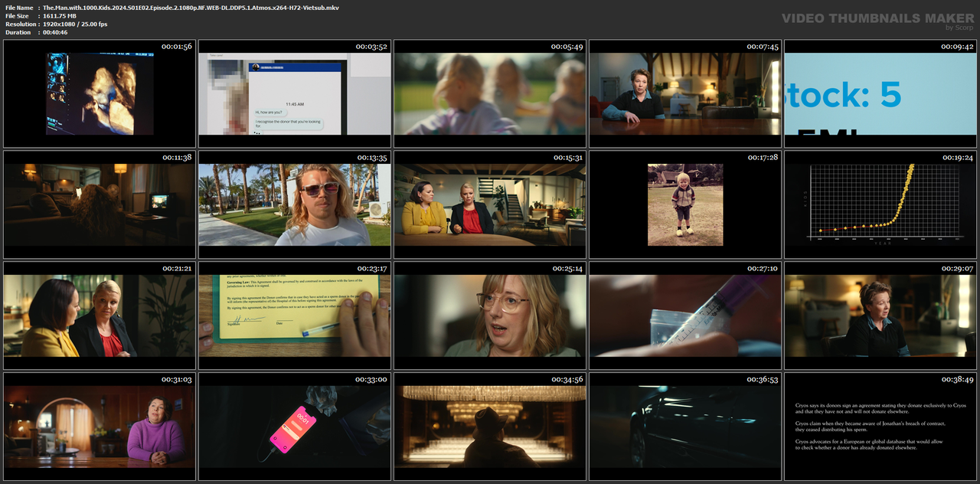This screenshot has height=484, width=980.
Task: Select the purple sweater woman thumbnail at 00:31:03
Action: pos(98,427)
